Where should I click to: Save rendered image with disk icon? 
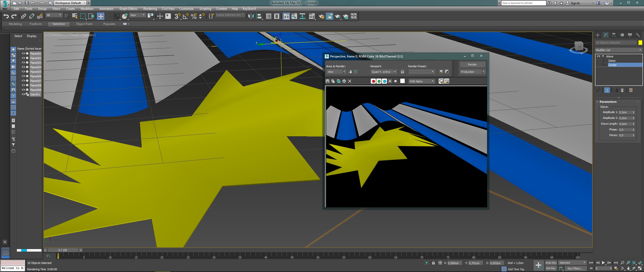click(328, 81)
